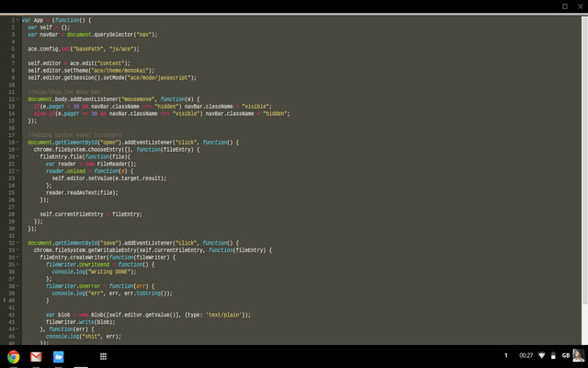
Task: Click the 'getElementById("open")' text
Action: pos(87,143)
